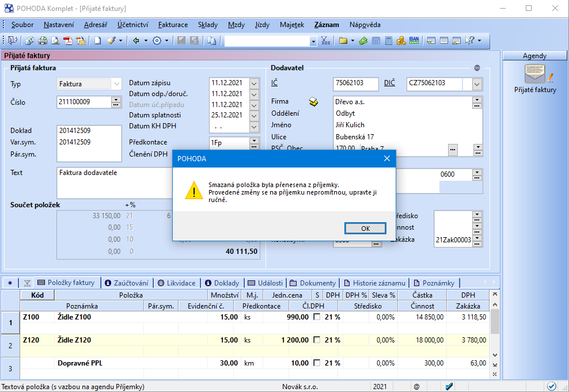569x392 pixels.
Task: Click the Kód column header
Action: (x=37, y=295)
